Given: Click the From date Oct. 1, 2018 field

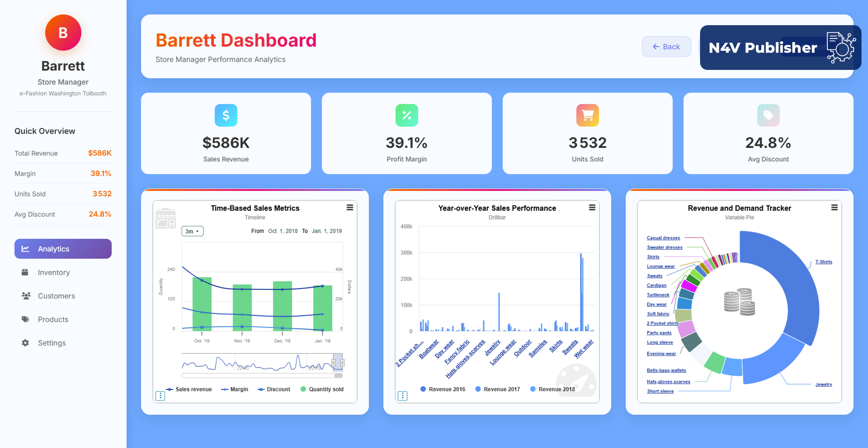Looking at the screenshot, I should point(283,231).
